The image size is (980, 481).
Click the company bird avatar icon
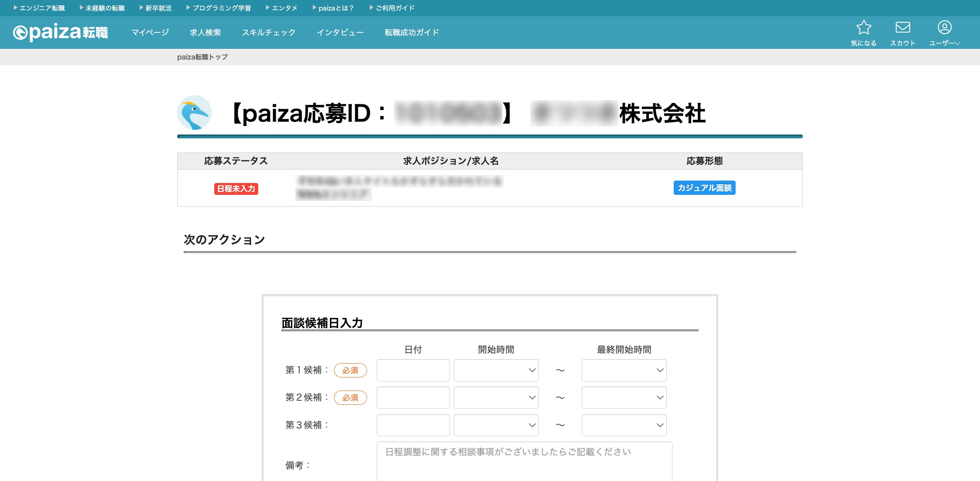194,113
